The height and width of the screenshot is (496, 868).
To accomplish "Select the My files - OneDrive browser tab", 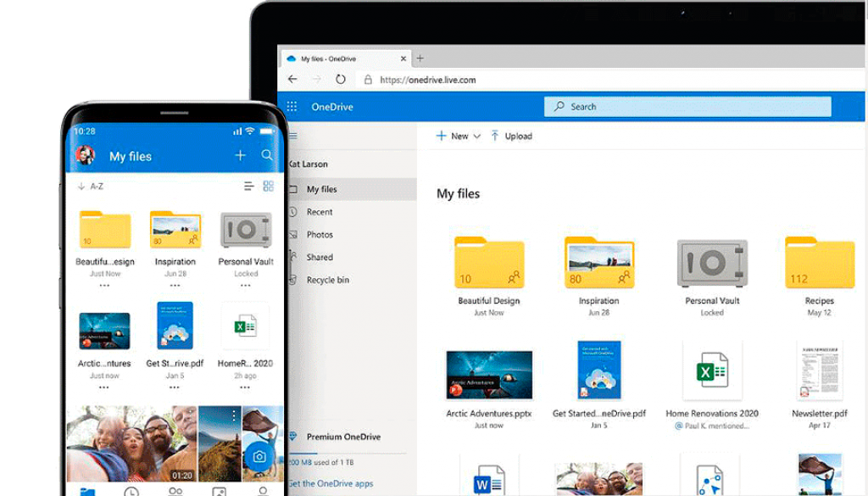I will (x=346, y=59).
